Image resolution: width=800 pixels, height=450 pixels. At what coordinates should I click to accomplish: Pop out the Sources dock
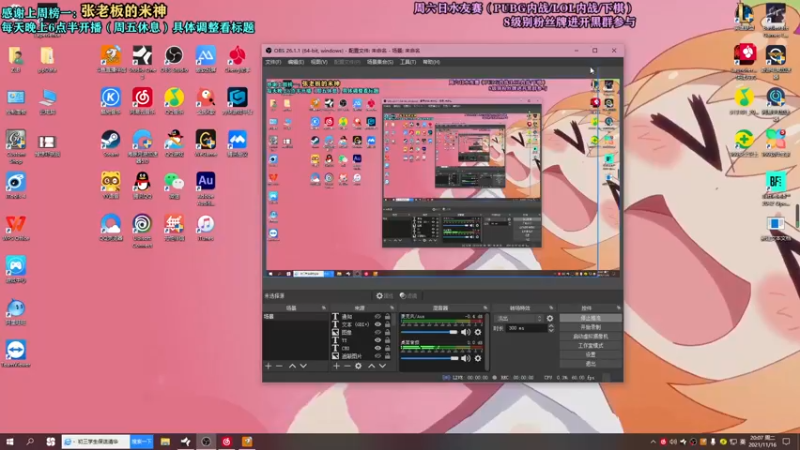pyautogui.click(x=392, y=308)
